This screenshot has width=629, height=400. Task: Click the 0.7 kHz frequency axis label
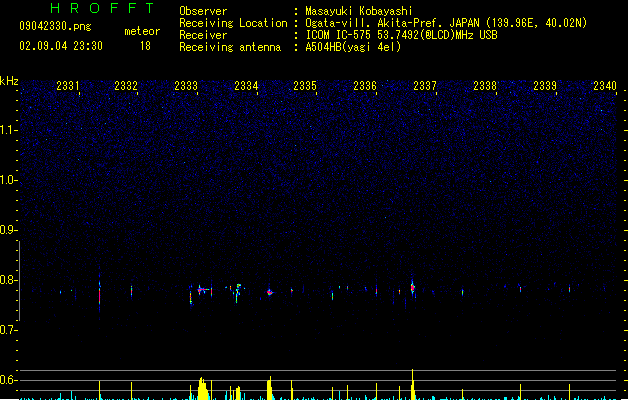click(x=8, y=330)
